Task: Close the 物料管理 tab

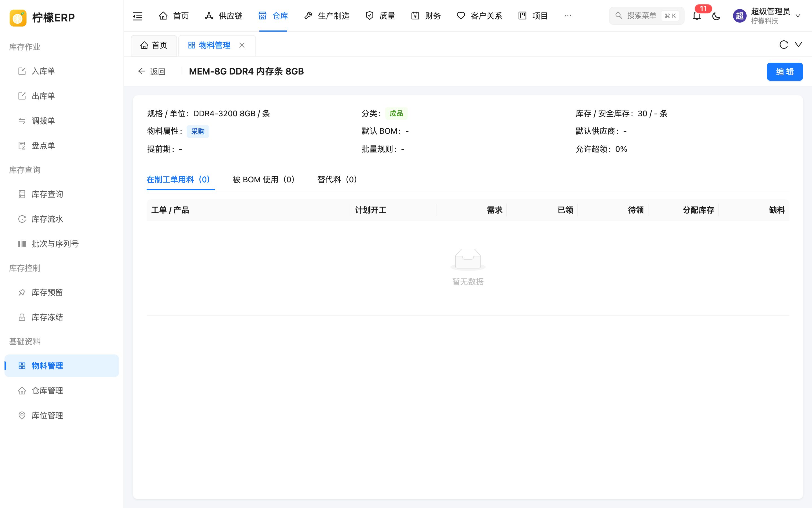Action: 242,45
